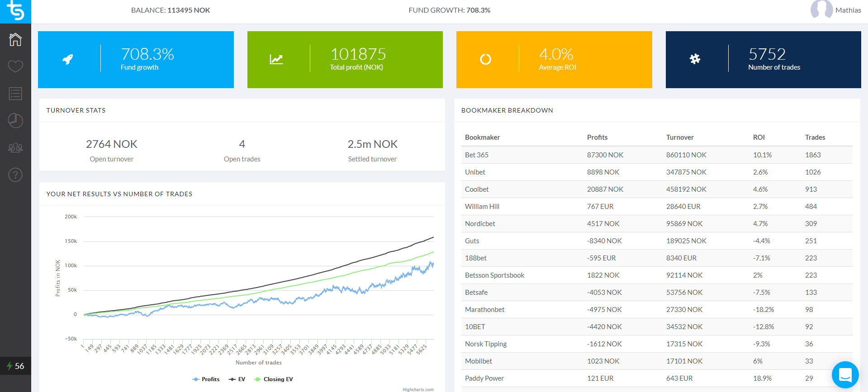This screenshot has width=868, height=392.
Task: Open the heart favorites sidebar icon
Action: pos(15,66)
